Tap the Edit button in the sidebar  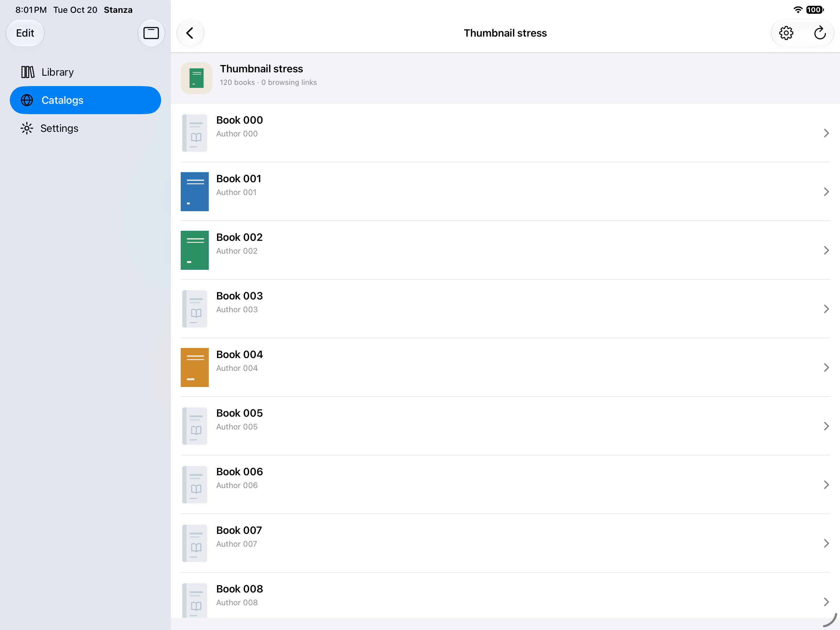pos(25,33)
